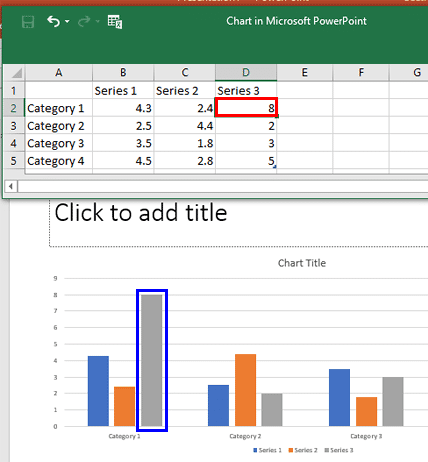Screen dimensions: 428x462
Task: Click the cell containing 4.5
Action: click(123, 161)
